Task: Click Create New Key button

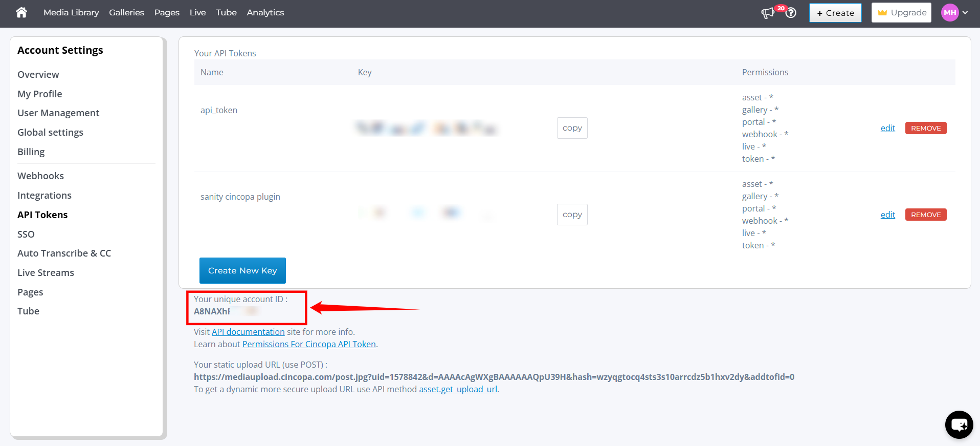Action: point(242,270)
